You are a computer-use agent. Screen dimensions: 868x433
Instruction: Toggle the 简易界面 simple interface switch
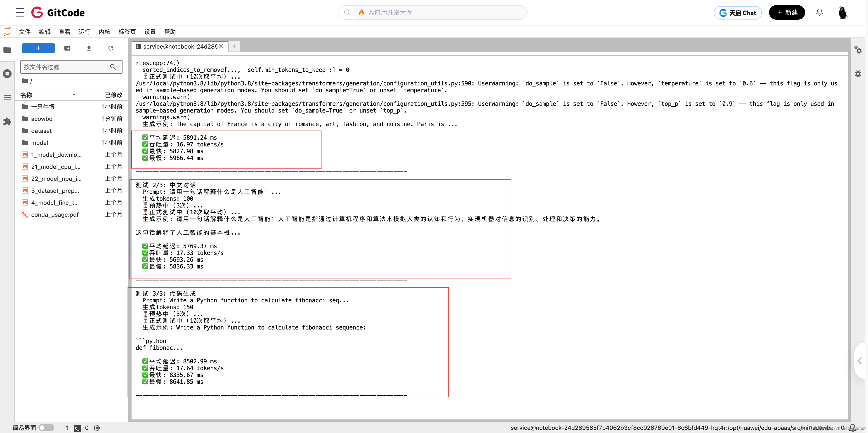point(46,428)
